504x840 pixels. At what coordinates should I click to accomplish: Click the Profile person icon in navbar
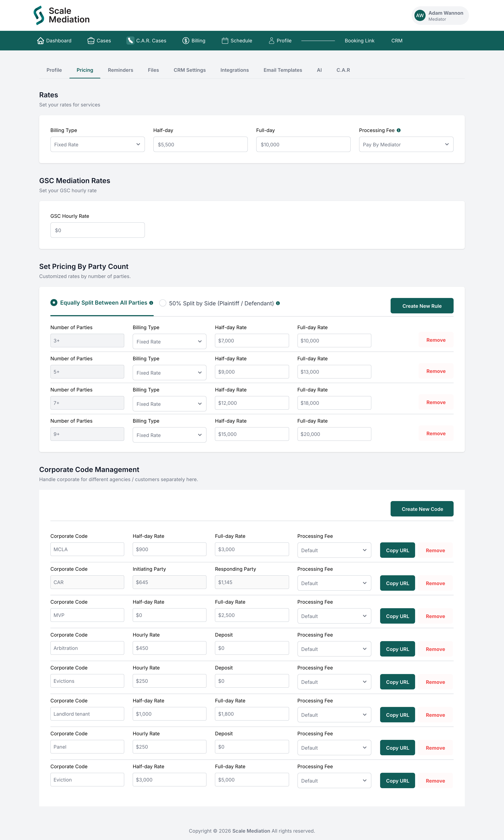tap(271, 41)
